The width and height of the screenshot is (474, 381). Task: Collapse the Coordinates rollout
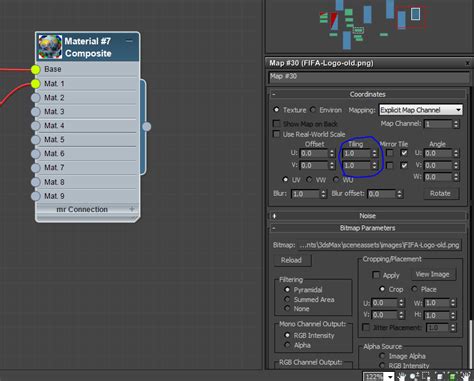tap(274, 94)
